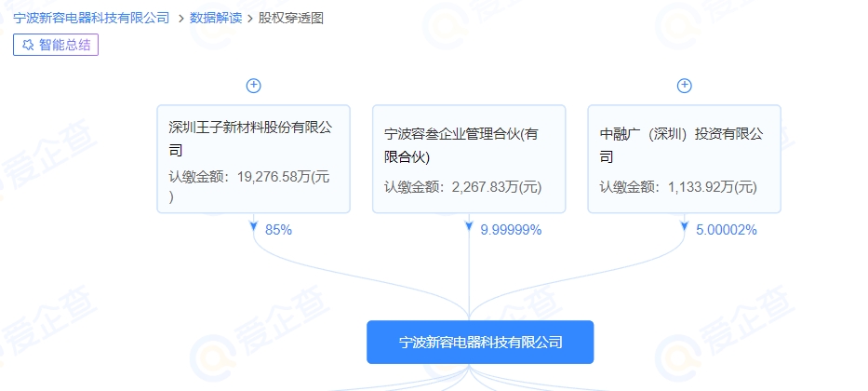Screen dimensions: 868x391
Task: Click the 智能总结 button
Action: click(x=56, y=45)
